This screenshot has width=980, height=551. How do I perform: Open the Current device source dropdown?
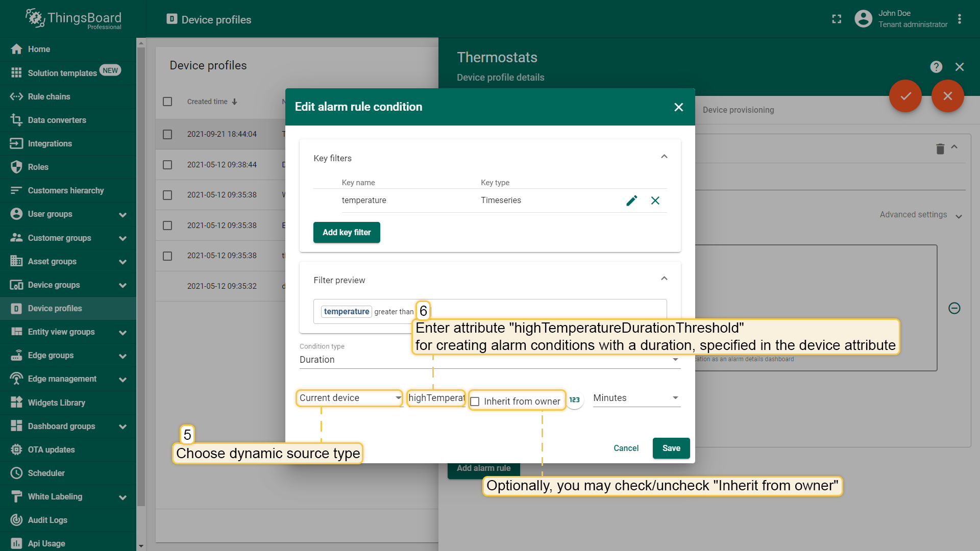[350, 398]
